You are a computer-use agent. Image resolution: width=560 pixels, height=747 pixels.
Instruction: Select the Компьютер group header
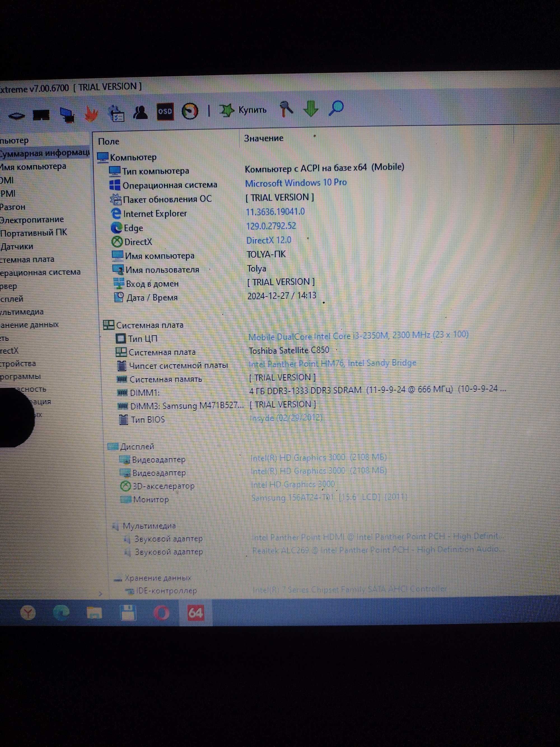click(127, 157)
